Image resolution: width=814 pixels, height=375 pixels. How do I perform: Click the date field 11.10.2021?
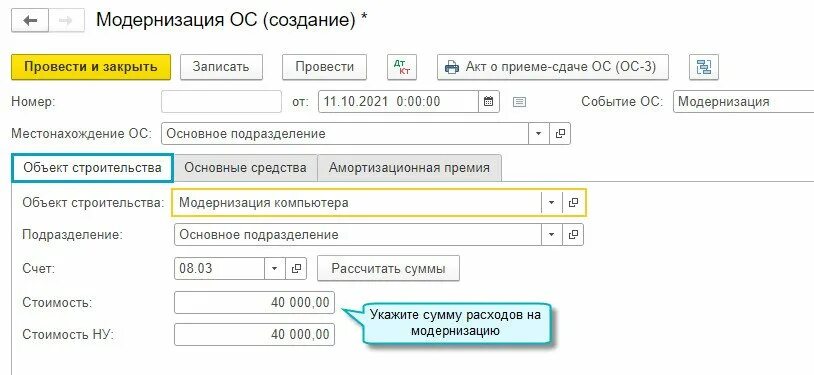tap(398, 102)
